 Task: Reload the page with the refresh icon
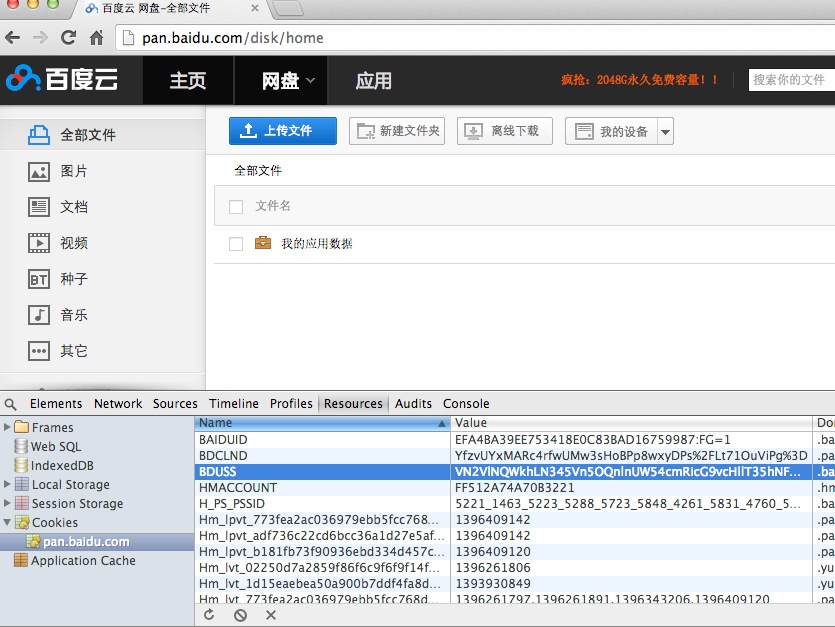tap(68, 37)
